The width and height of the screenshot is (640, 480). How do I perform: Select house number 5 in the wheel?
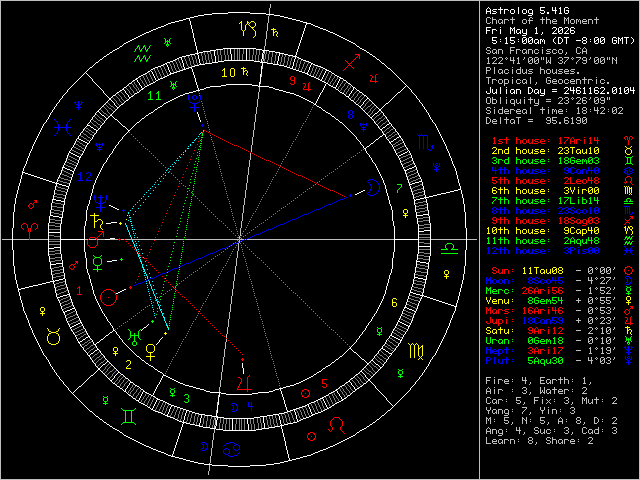click(x=324, y=384)
